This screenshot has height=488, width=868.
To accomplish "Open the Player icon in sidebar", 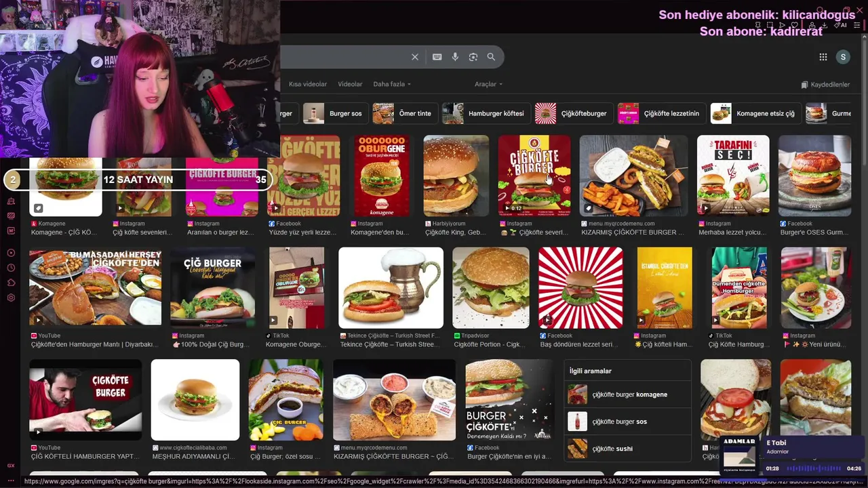I will (x=11, y=253).
